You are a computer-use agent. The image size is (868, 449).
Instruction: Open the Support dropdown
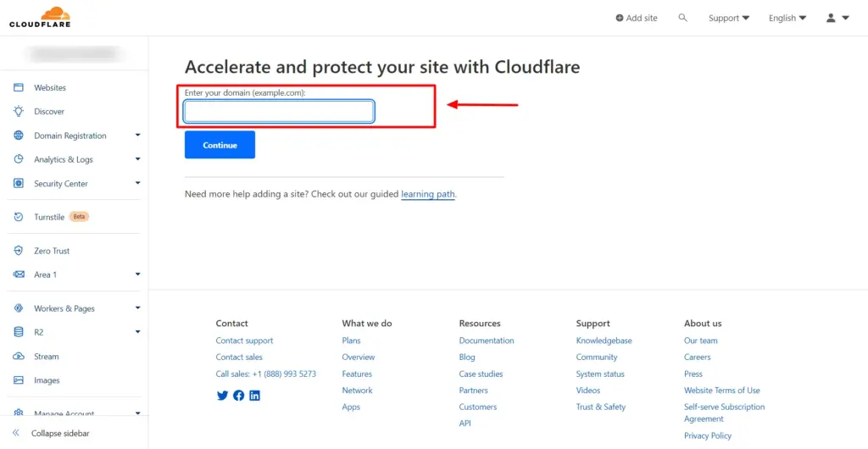729,18
